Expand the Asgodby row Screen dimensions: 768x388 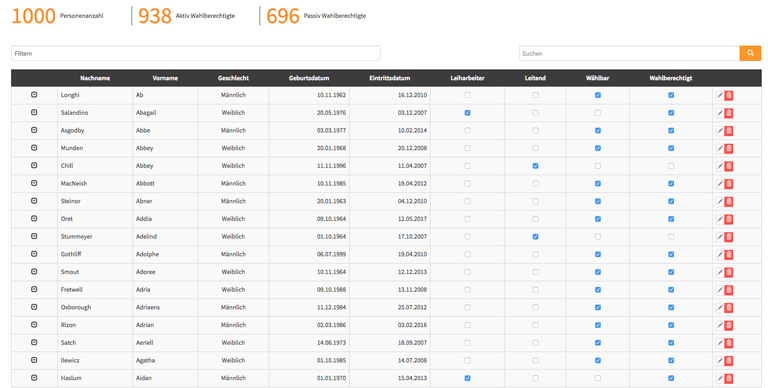tap(34, 130)
